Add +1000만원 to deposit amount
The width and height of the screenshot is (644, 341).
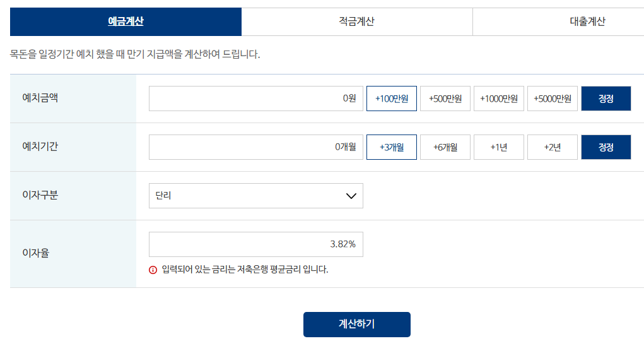(498, 99)
